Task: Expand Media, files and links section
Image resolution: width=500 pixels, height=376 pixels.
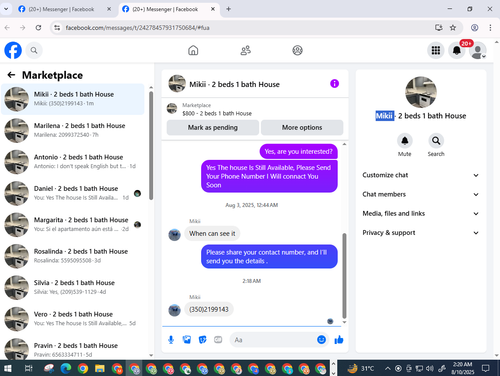Action: [421, 213]
